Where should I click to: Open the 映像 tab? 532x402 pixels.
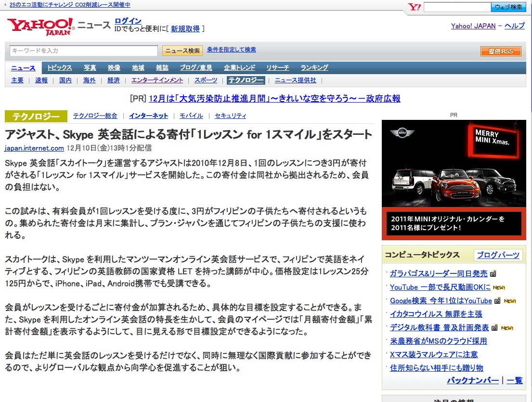114,68
